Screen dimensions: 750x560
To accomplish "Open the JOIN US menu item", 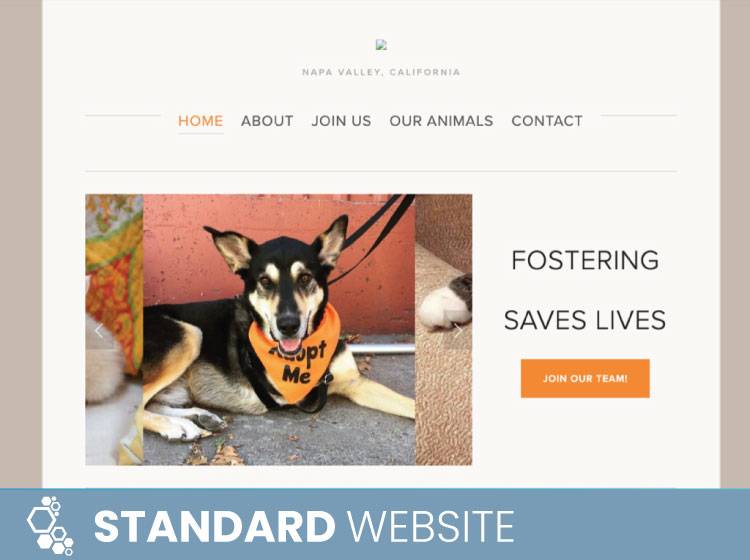I will pos(341,121).
